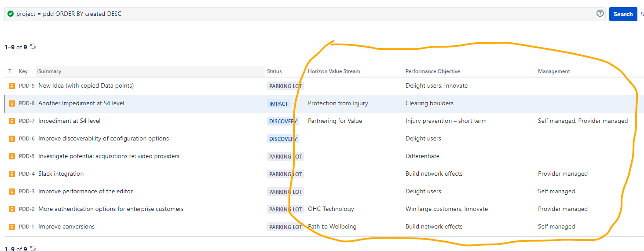
Task: Open 'New Idea (with copied Data points)' summary
Action: [86, 86]
